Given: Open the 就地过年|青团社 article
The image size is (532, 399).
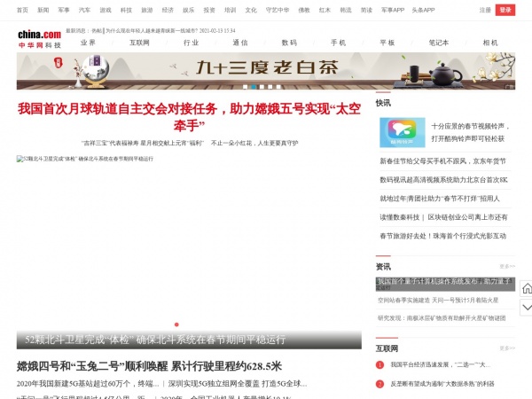Looking at the screenshot, I should coord(440,199).
